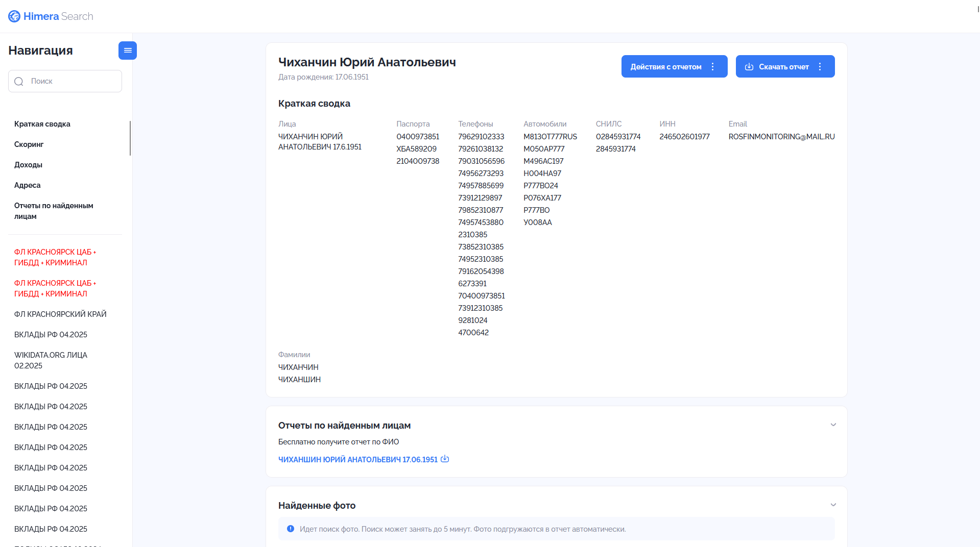Click the Himera Search logo icon

[x=14, y=16]
